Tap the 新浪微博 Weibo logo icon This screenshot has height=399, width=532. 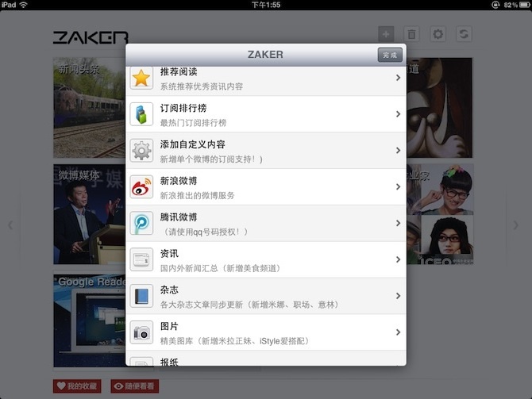pos(141,186)
